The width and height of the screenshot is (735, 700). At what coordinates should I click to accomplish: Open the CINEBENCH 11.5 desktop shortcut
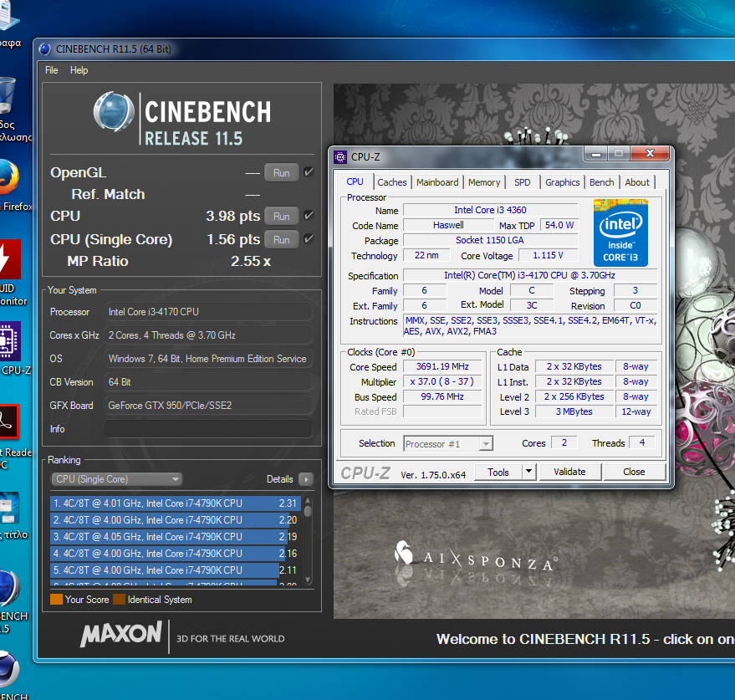point(8,589)
